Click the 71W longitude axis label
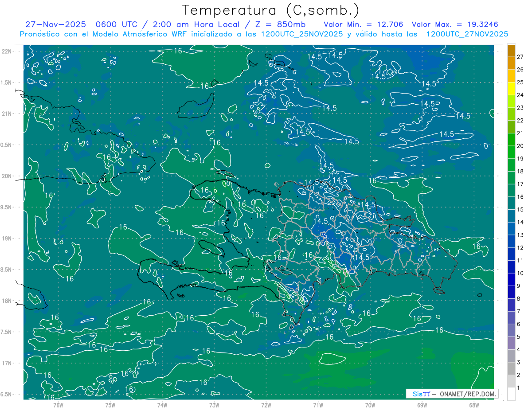 tap(318, 405)
